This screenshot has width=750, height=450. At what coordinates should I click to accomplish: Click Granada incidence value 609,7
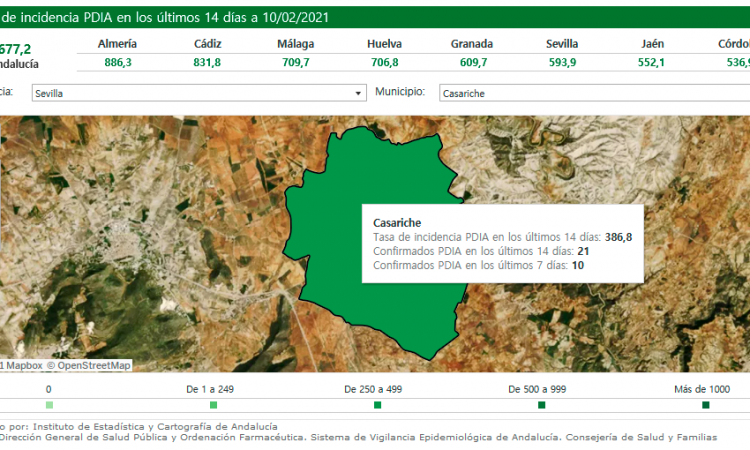point(471,62)
